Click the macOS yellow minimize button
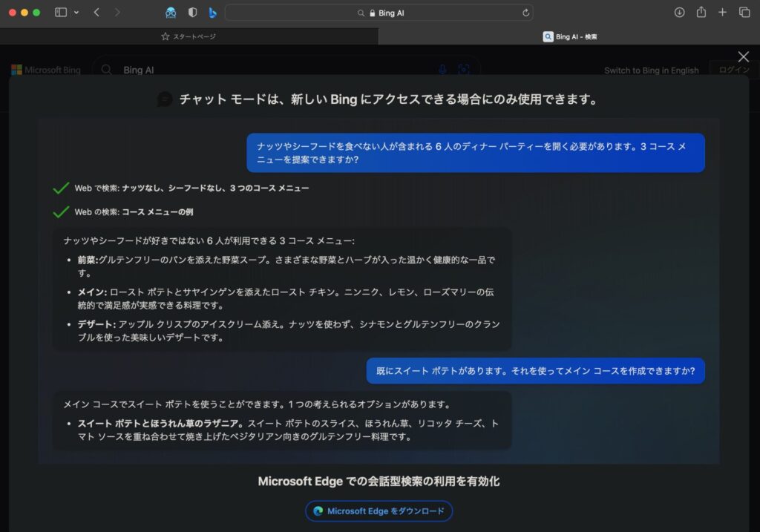The image size is (760, 532). click(24, 13)
